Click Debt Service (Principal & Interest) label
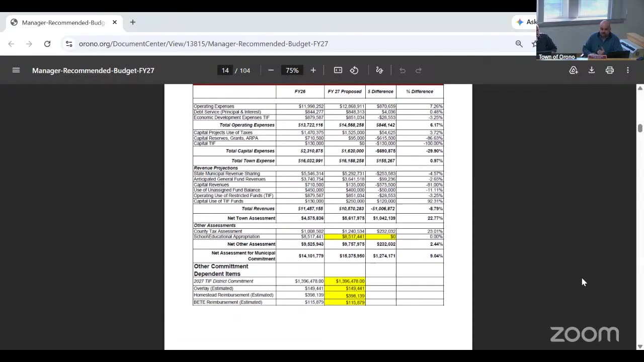 tap(227, 112)
